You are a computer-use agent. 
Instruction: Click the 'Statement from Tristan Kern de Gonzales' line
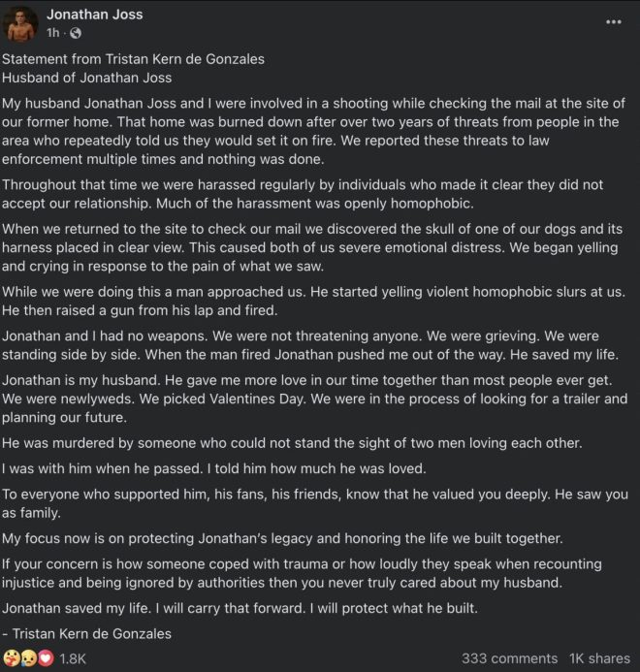133,59
